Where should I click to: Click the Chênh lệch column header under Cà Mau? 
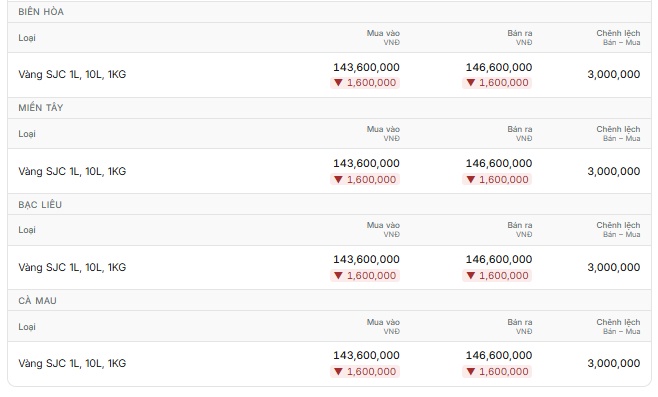click(618, 326)
